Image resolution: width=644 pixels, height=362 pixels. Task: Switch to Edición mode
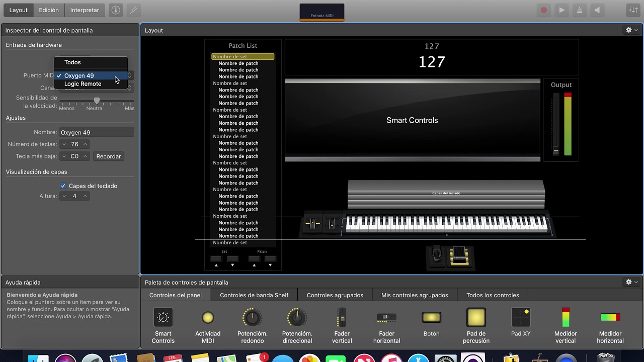tap(49, 10)
